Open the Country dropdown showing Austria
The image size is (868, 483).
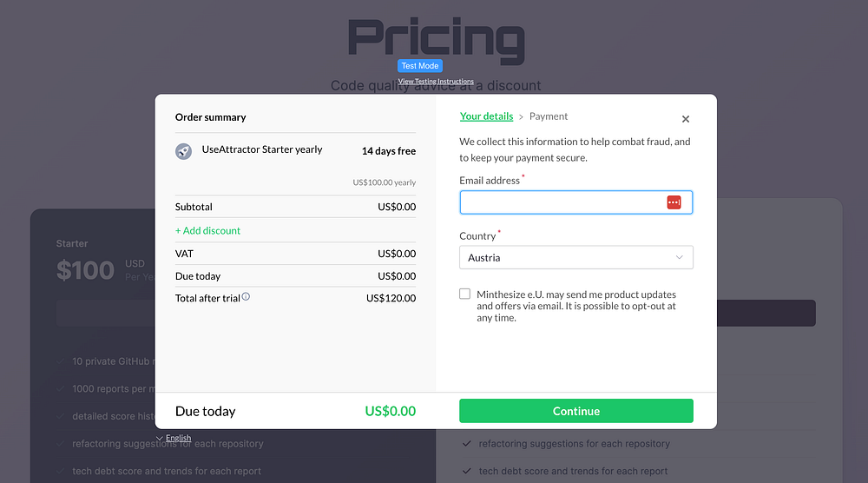pyautogui.click(x=575, y=258)
